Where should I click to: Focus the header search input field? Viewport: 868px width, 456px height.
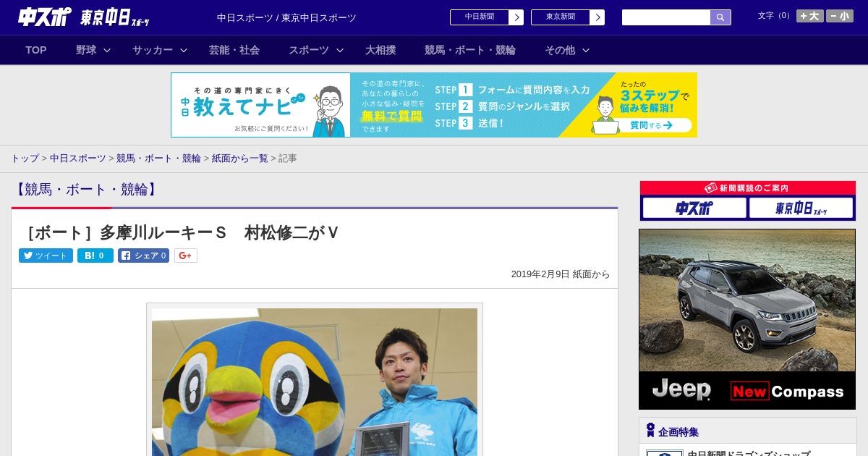[666, 17]
